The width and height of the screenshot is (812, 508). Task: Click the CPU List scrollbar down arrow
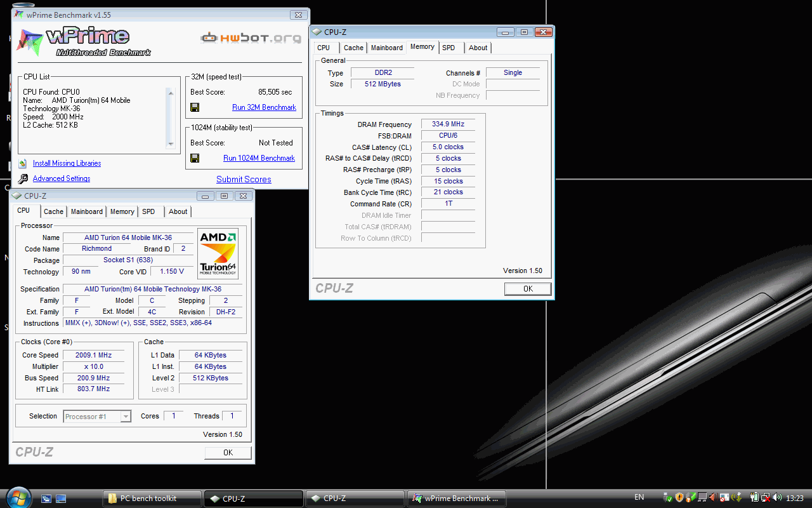pyautogui.click(x=170, y=144)
